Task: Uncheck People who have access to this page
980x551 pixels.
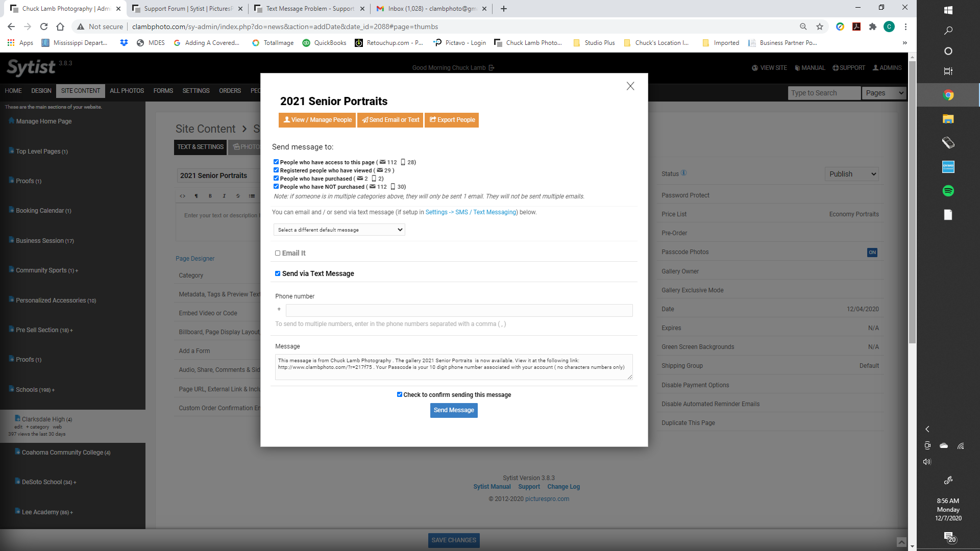Action: click(x=276, y=162)
